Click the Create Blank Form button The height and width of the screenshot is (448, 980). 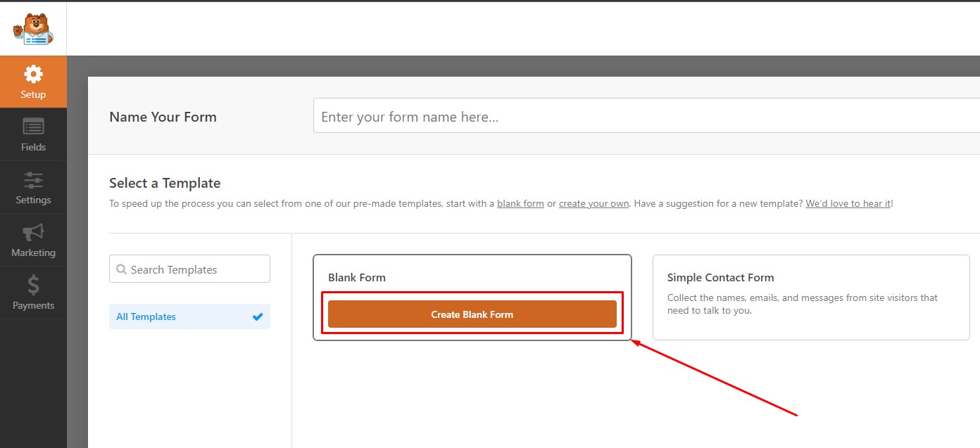[x=472, y=314]
